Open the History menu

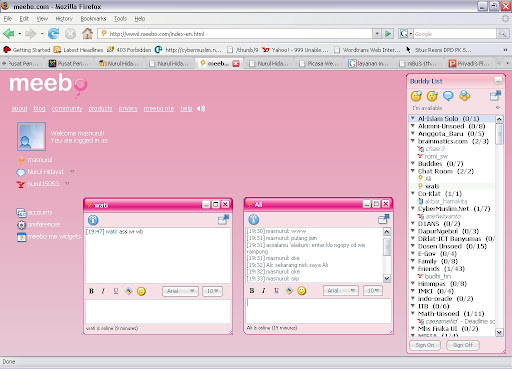(64, 19)
